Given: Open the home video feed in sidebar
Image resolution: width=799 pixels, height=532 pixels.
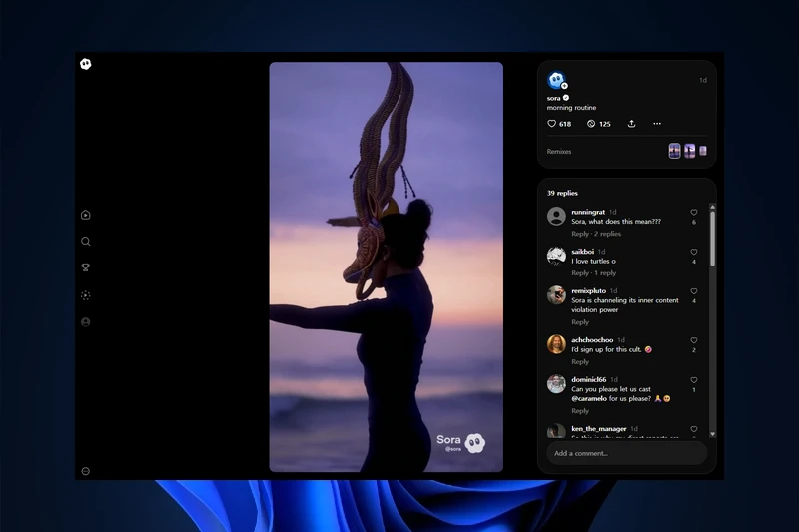Looking at the screenshot, I should pyautogui.click(x=86, y=215).
